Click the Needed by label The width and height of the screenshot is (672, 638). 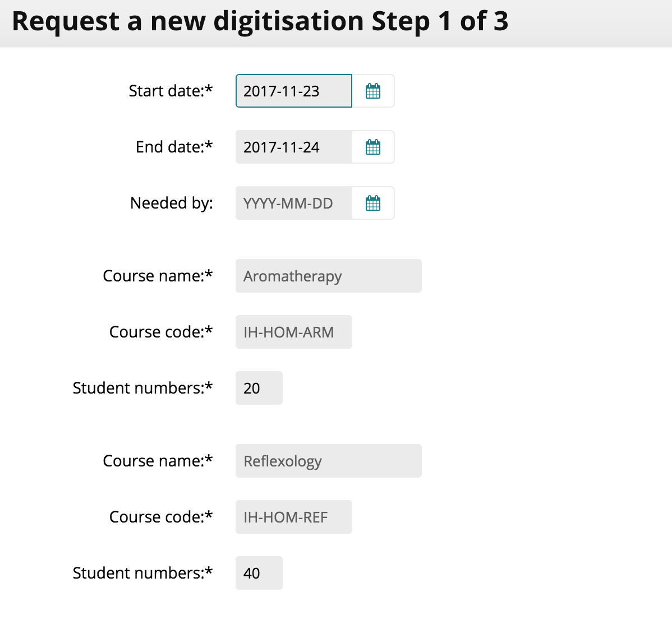click(172, 203)
